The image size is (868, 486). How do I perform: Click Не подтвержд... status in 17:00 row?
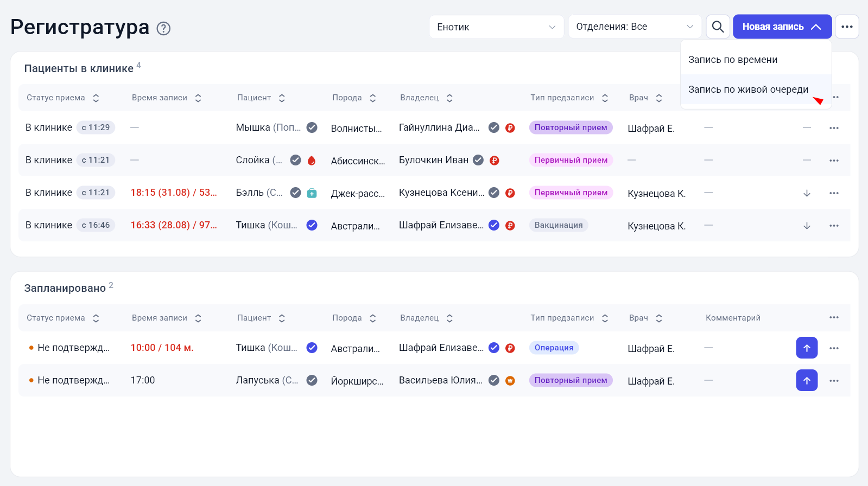pyautogui.click(x=73, y=380)
